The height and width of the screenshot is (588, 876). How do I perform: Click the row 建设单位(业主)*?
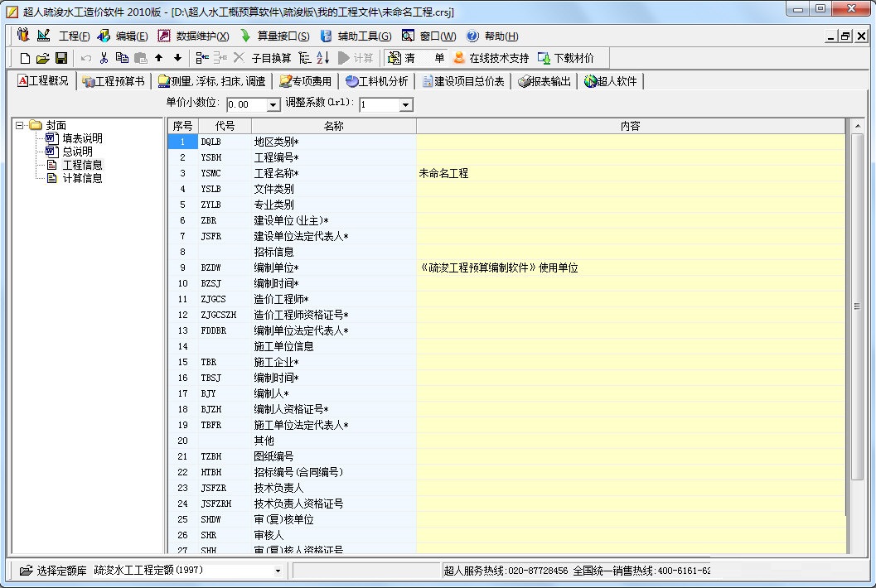pos(506,220)
